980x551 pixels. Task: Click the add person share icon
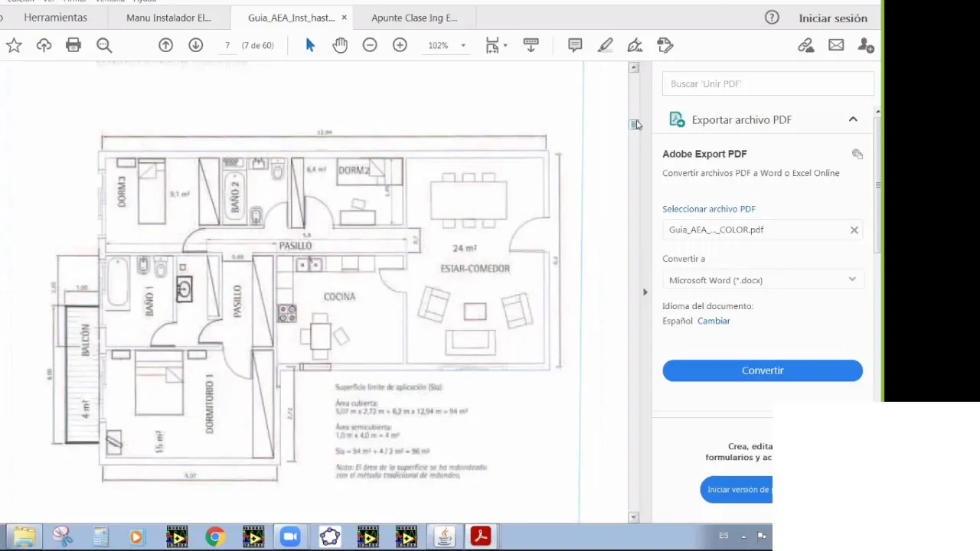coord(866,46)
